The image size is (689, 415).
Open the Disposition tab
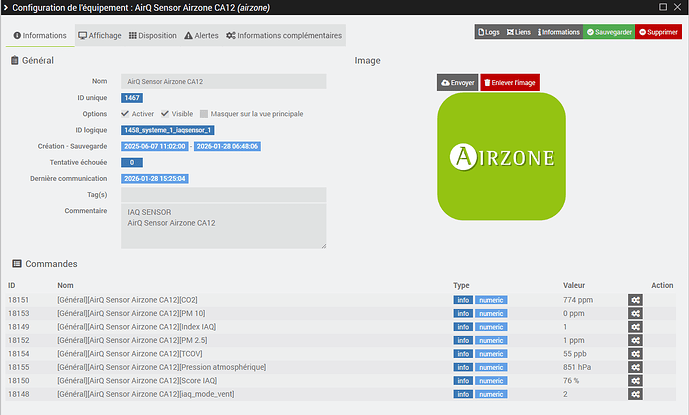tap(152, 36)
